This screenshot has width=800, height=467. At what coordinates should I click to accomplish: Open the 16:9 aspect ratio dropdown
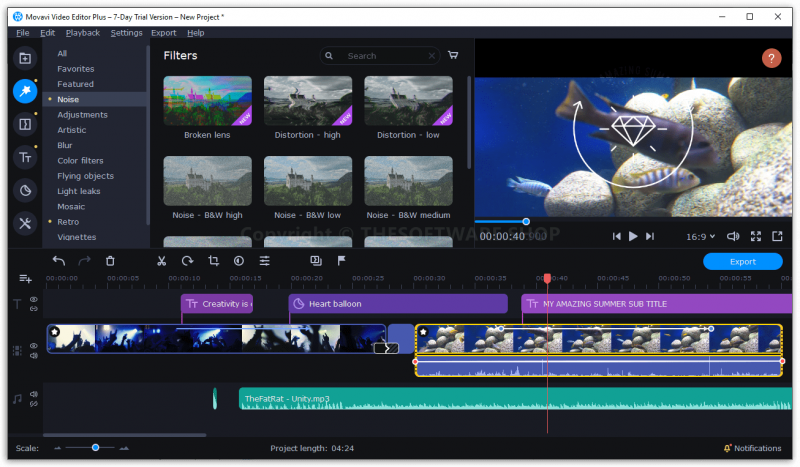(700, 236)
